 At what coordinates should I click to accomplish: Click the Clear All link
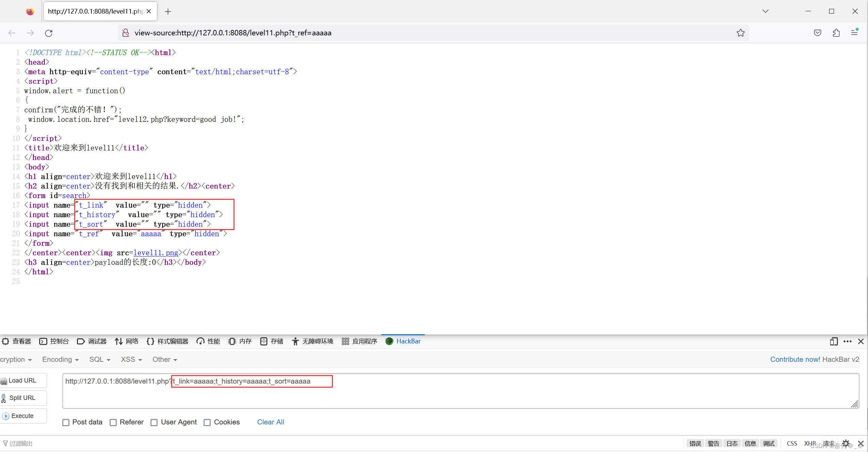(270, 422)
